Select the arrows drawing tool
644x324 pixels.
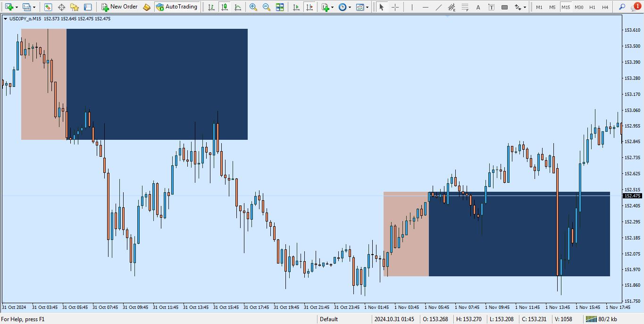518,7
